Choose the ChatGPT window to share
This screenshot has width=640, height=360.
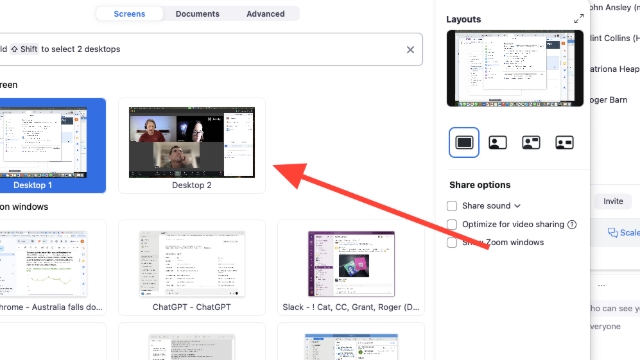(192, 268)
